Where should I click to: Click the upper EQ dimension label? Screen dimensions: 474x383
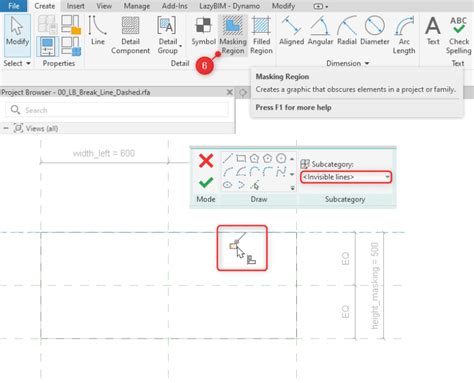(x=345, y=258)
